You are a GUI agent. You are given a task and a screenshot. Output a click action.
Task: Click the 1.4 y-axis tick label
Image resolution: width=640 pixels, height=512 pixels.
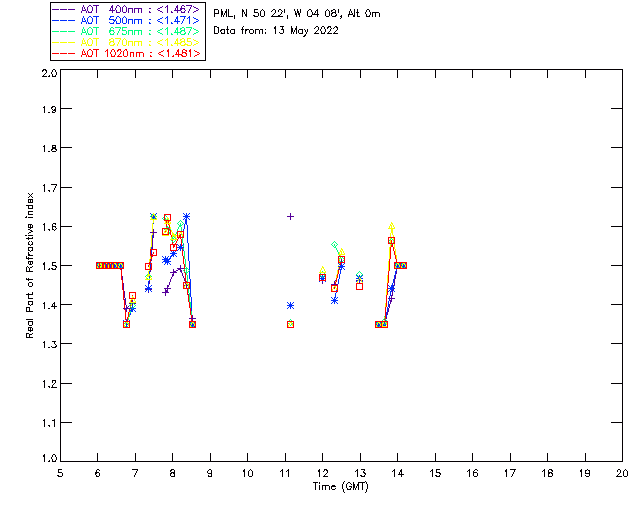49,305
